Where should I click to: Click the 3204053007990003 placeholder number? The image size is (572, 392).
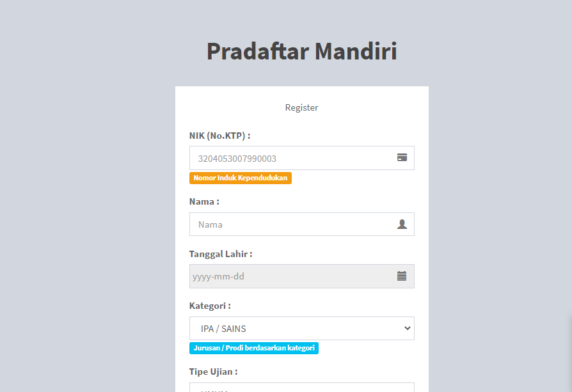tap(237, 159)
